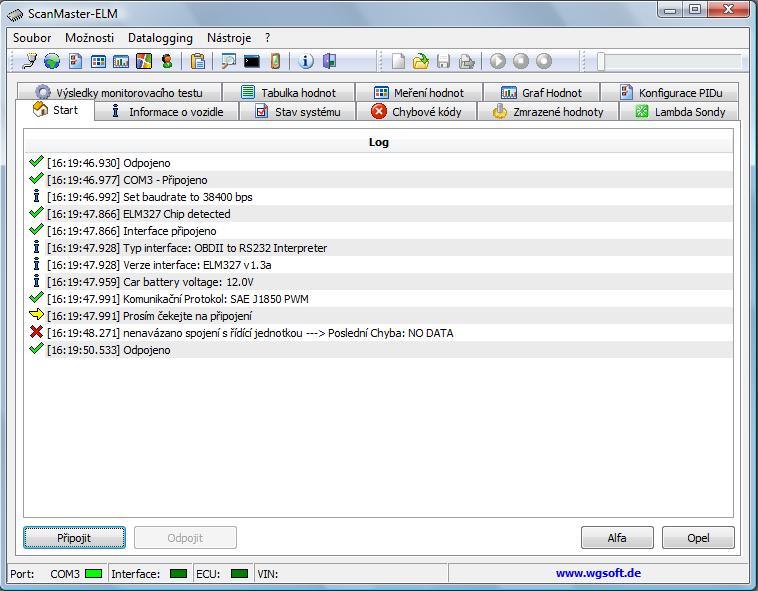Click the cable connect icon in toolbar
Image resolution: width=758 pixels, height=591 pixels.
pos(29,61)
